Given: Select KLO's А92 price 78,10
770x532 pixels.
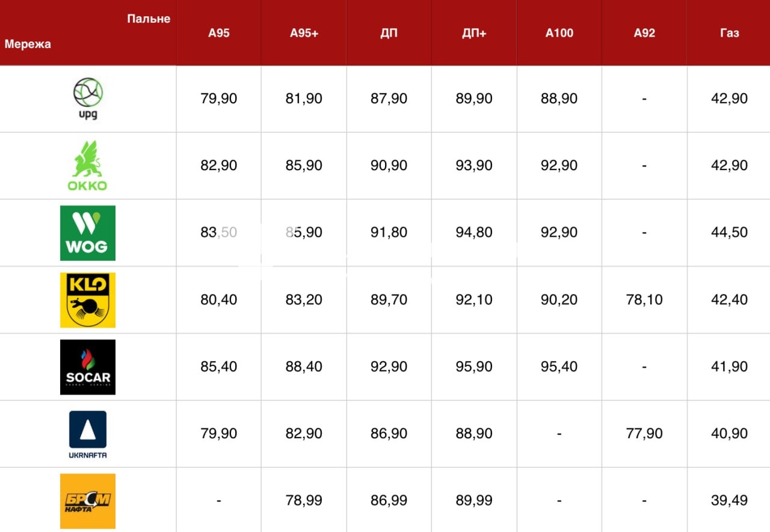Looking at the screenshot, I should pyautogui.click(x=644, y=299).
